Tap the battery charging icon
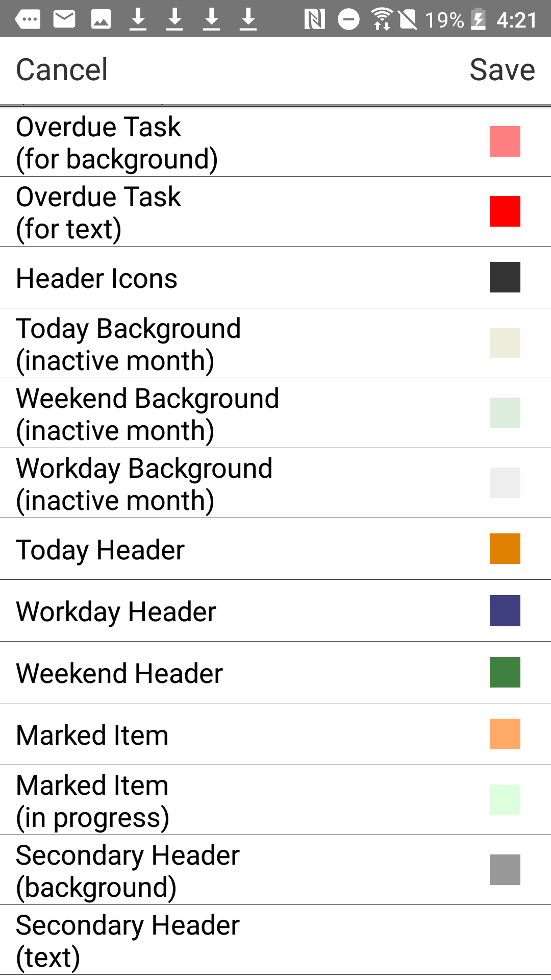 point(478,20)
